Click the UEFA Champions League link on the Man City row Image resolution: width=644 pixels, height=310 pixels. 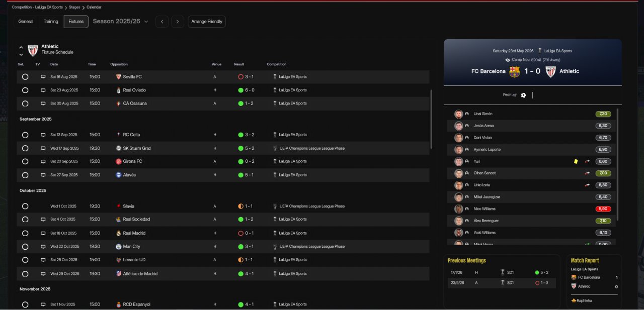tap(312, 247)
